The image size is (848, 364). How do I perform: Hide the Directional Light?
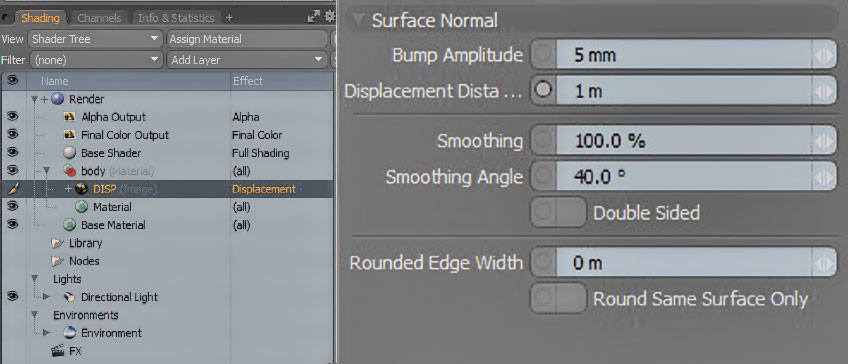pyautogui.click(x=12, y=296)
